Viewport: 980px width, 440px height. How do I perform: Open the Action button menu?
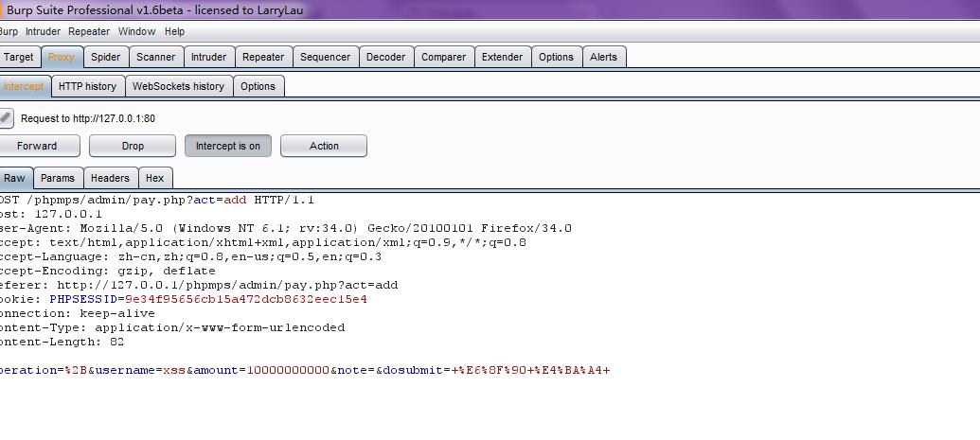click(x=324, y=146)
